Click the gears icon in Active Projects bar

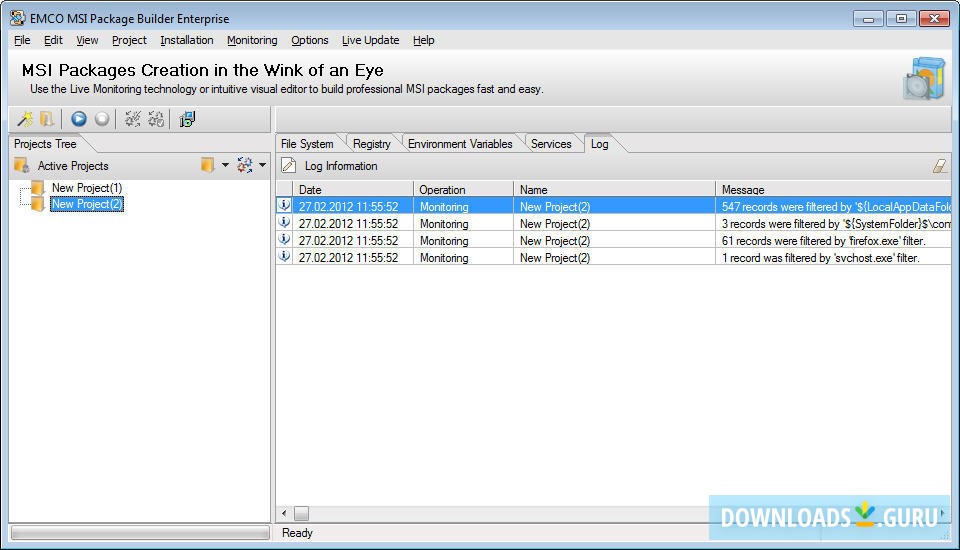pyautogui.click(x=244, y=165)
